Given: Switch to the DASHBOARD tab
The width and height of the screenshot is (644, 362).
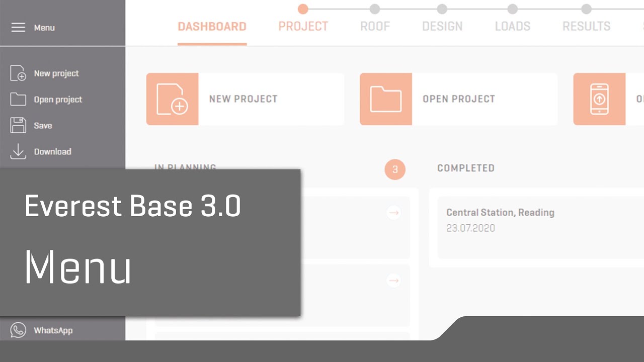Looking at the screenshot, I should tap(212, 27).
